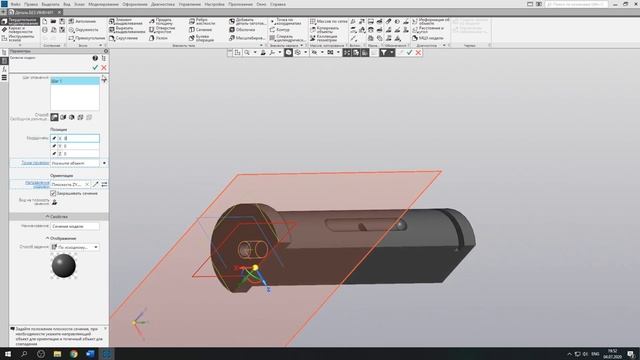Click the filter funnel icon in view toolbar

pos(384,53)
